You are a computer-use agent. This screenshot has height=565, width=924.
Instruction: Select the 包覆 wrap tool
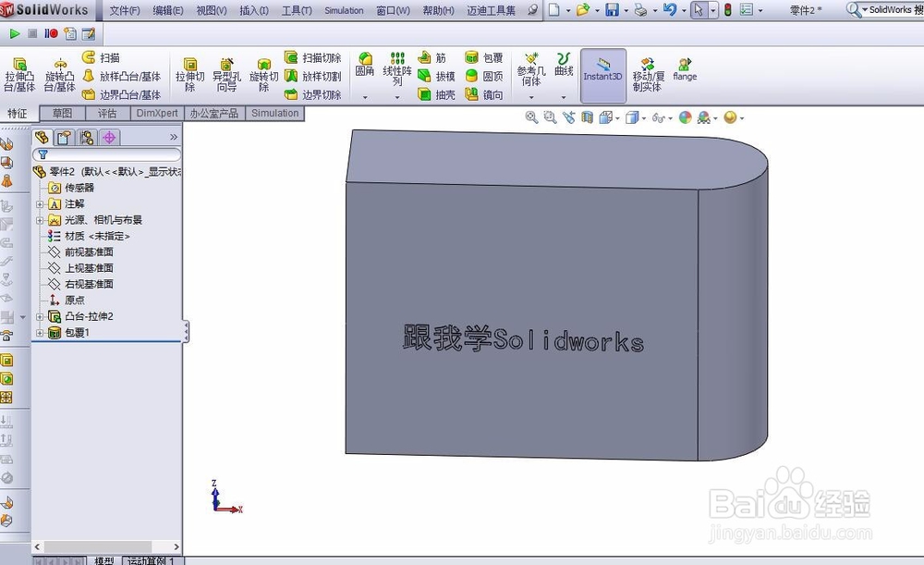(x=484, y=57)
